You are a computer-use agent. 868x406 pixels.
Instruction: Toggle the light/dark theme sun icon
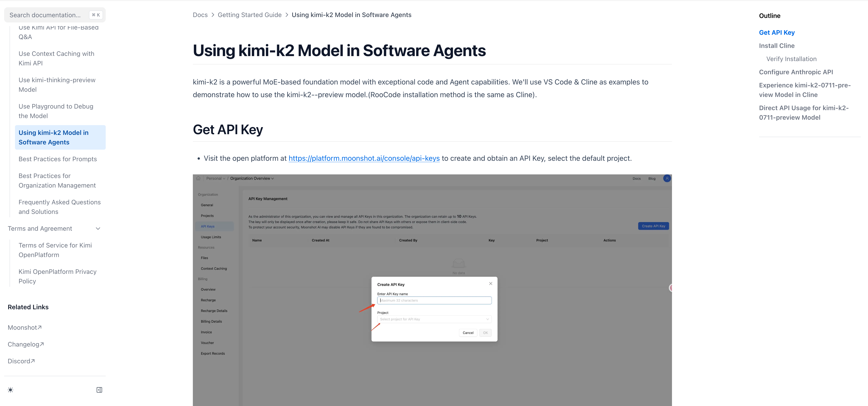(10, 390)
